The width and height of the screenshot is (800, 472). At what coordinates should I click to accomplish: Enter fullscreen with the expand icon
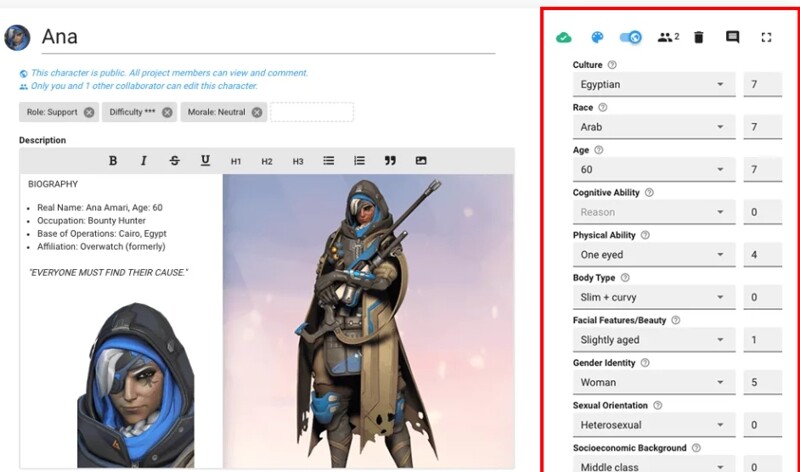767,38
